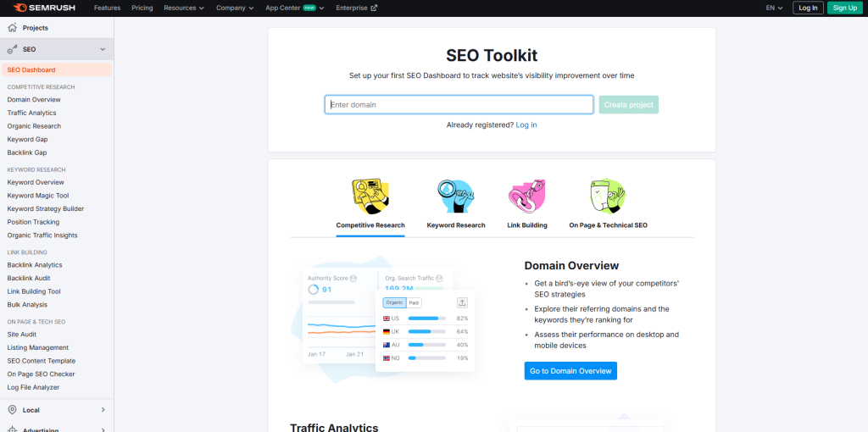Click the Projects sidebar item
Image resolution: width=868 pixels, height=432 pixels.
click(x=57, y=28)
